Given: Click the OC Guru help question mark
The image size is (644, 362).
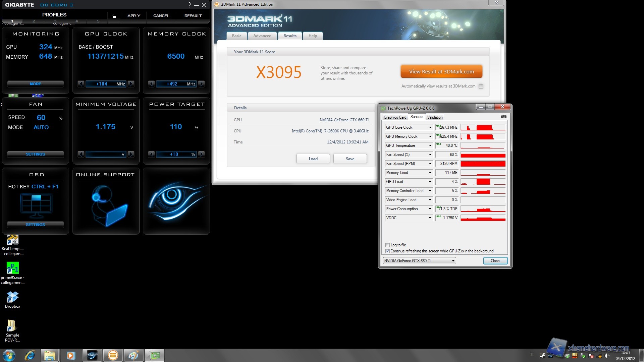Looking at the screenshot, I should (190, 5).
